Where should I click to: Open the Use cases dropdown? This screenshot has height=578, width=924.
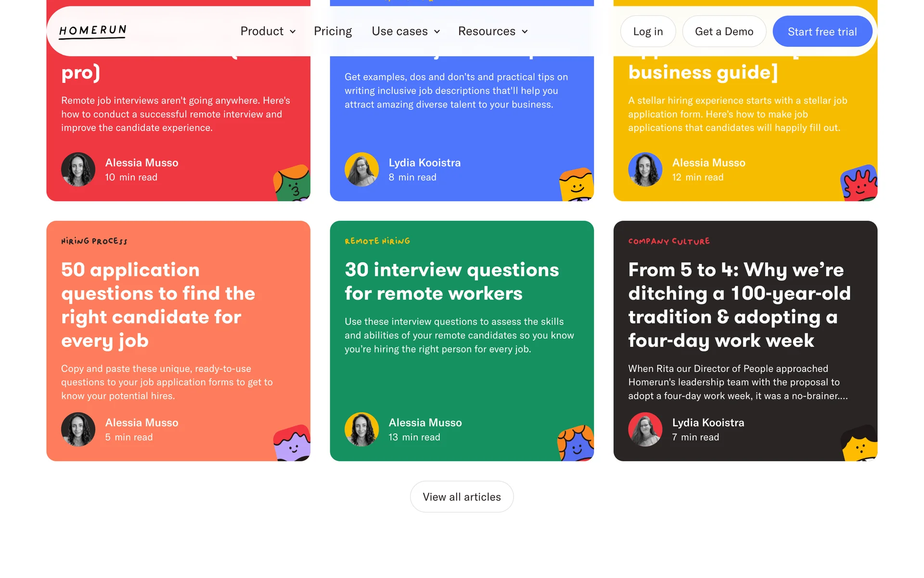[x=406, y=31]
